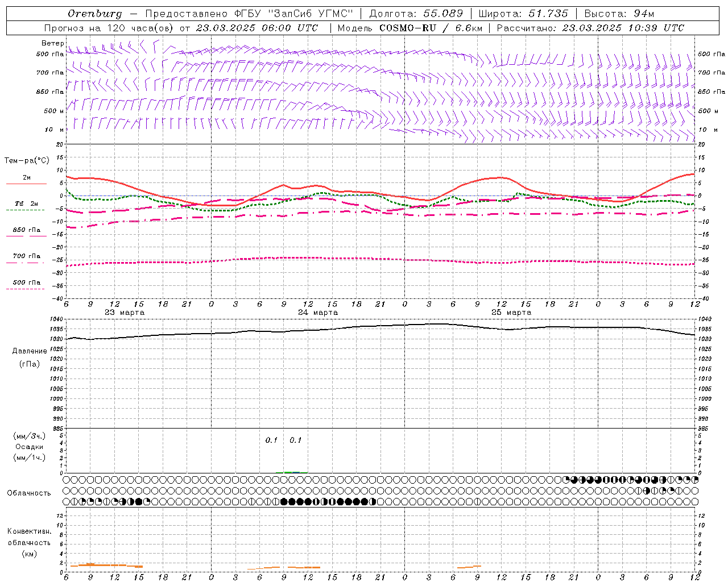This screenshot has height=582, width=728.
Task: Click the "Давление" pressure panel label
Action: tap(30, 351)
